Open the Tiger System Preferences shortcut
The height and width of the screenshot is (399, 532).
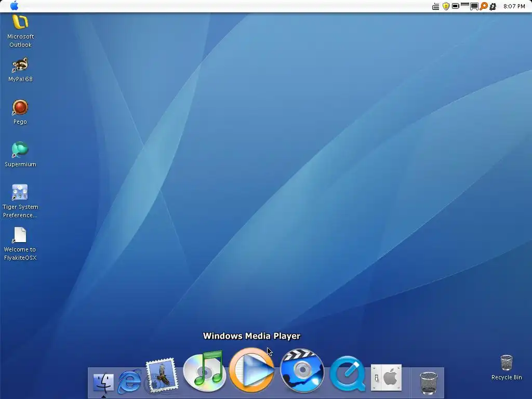point(20,192)
